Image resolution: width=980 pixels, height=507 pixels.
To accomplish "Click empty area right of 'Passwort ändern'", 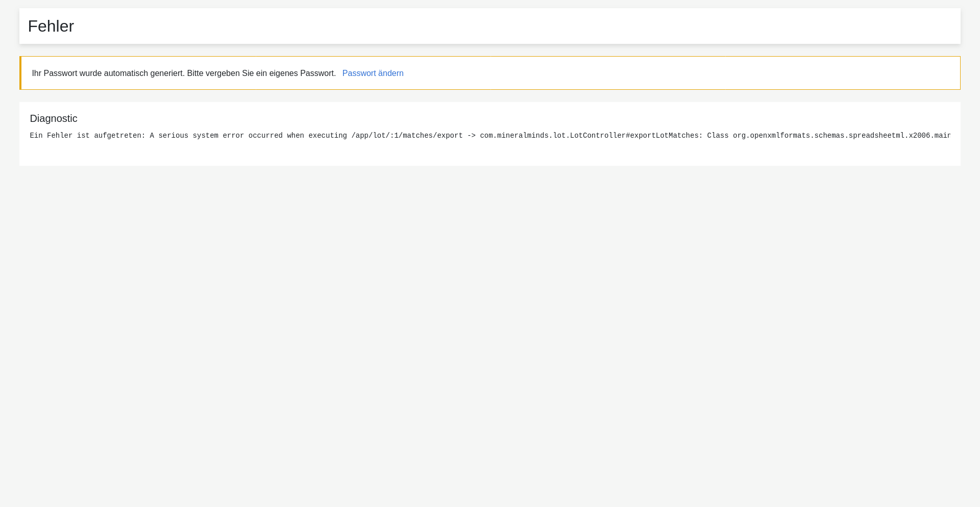I will [664, 73].
